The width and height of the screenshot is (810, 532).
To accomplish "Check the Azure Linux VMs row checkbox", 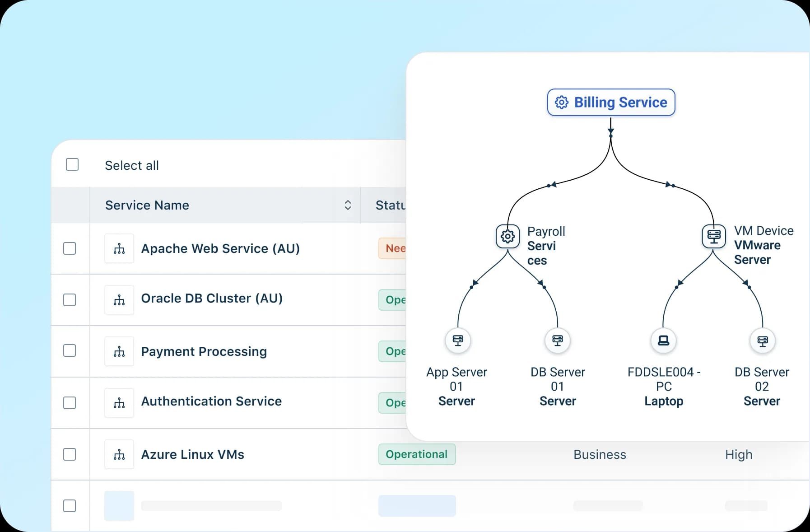I will [70, 454].
